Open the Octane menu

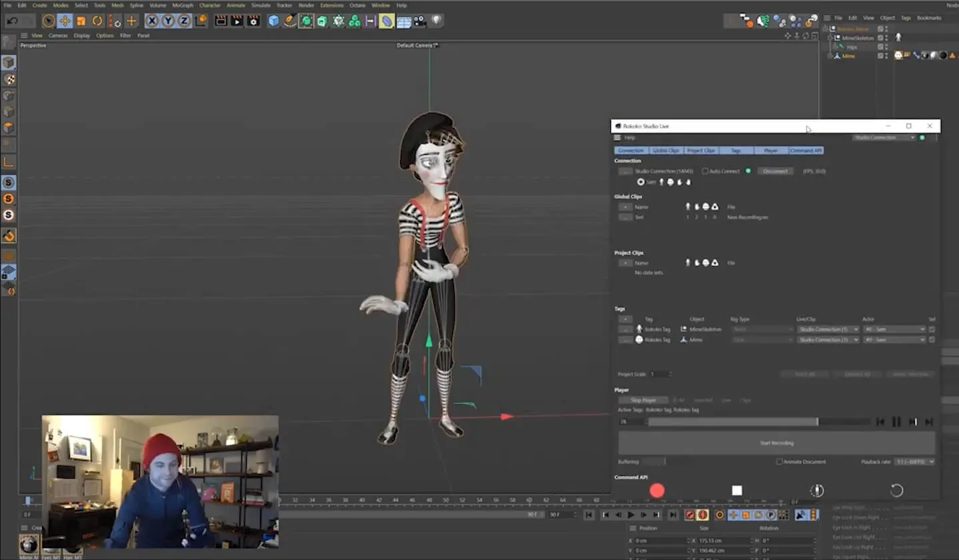(x=357, y=5)
